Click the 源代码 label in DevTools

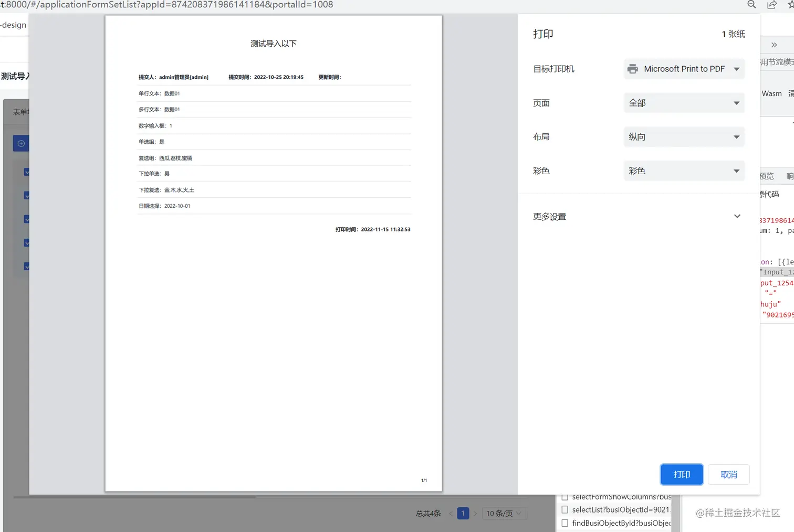[769, 194]
